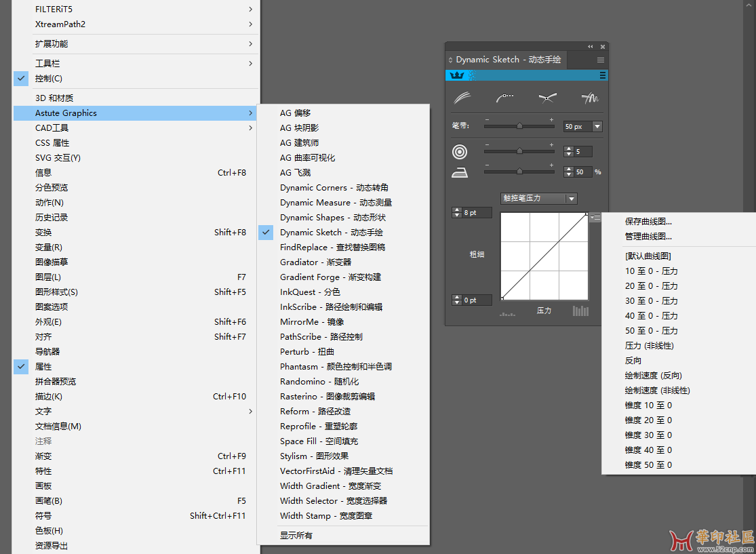The width and height of the screenshot is (756, 554).
Task: Cycle the Dynamic Sketch panel view arrows
Action: tap(451, 60)
